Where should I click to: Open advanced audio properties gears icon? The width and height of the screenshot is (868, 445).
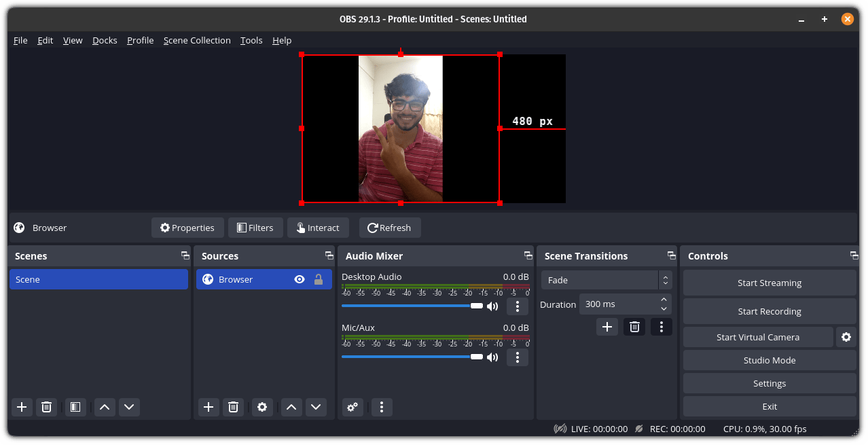(352, 407)
